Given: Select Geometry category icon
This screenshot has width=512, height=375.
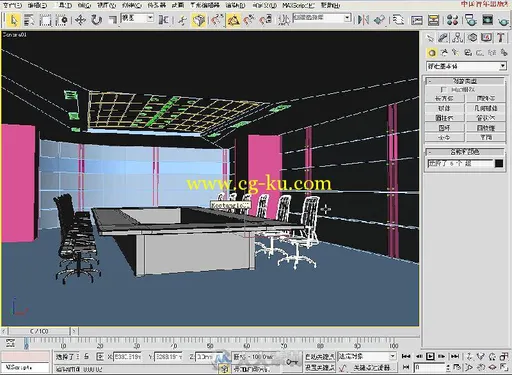Looking at the screenshot, I should point(432,53).
